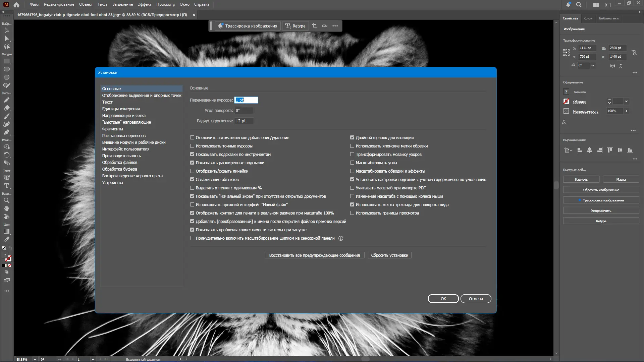Select the Type tool
Viewport: 644px width, 362px height.
click(x=6, y=186)
